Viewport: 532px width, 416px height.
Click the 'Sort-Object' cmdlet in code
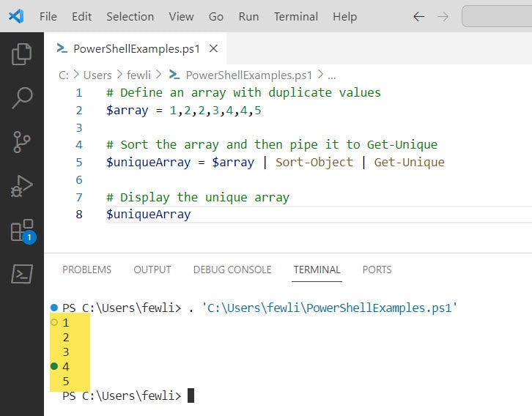(314, 162)
